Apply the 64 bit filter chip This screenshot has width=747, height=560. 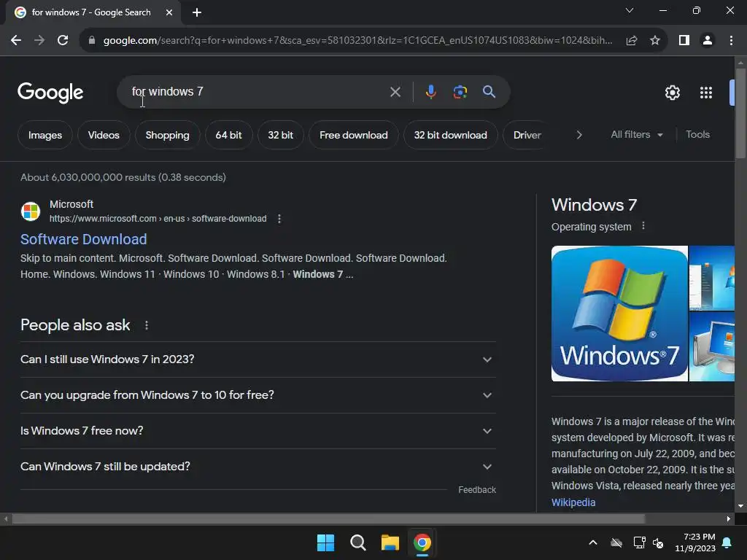228,135
